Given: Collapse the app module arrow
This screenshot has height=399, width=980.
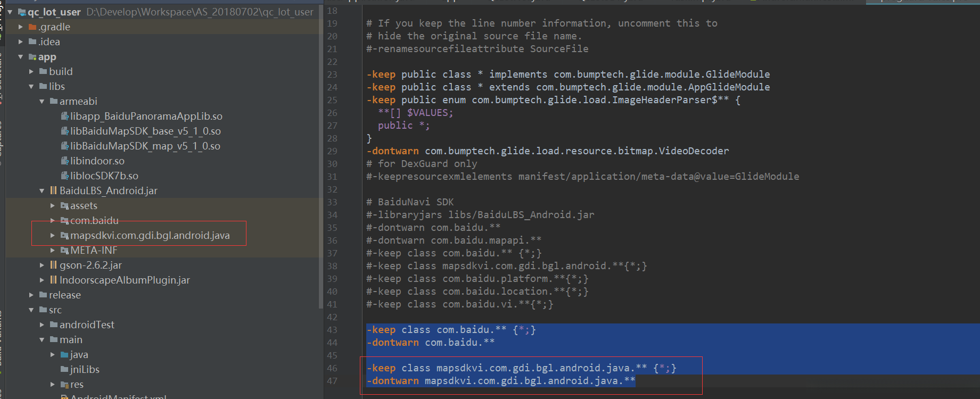Looking at the screenshot, I should [21, 56].
